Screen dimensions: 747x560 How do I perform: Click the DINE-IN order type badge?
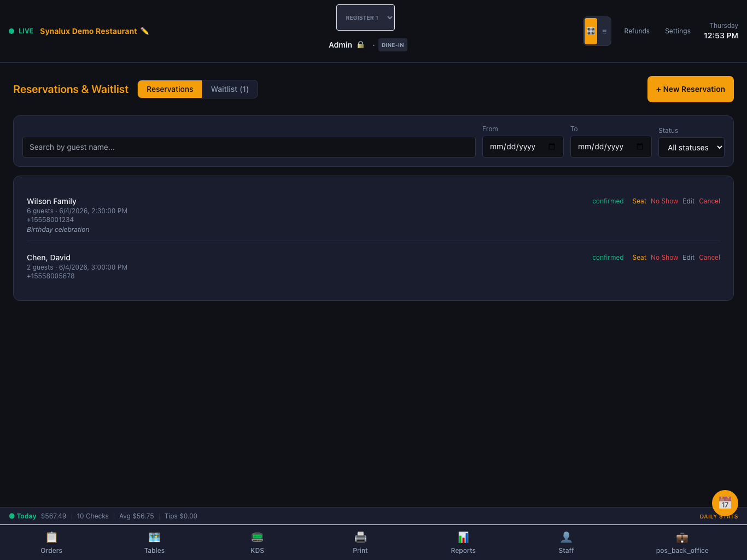pos(393,45)
